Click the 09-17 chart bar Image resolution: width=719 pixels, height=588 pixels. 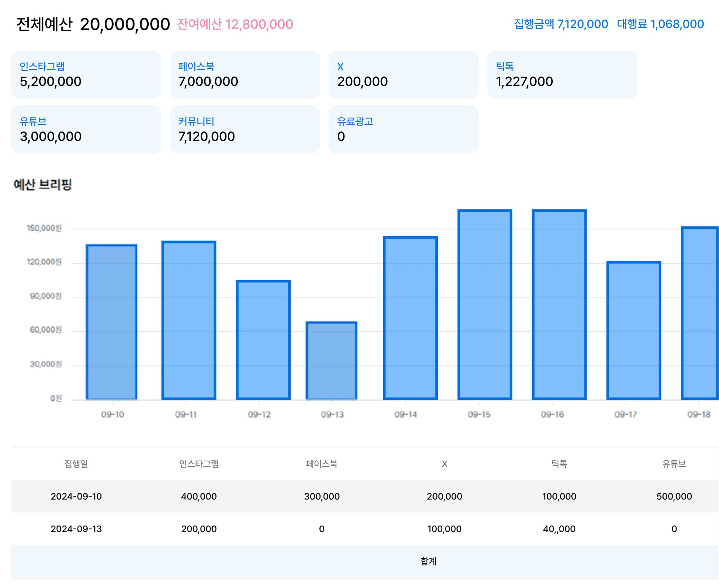click(x=634, y=330)
